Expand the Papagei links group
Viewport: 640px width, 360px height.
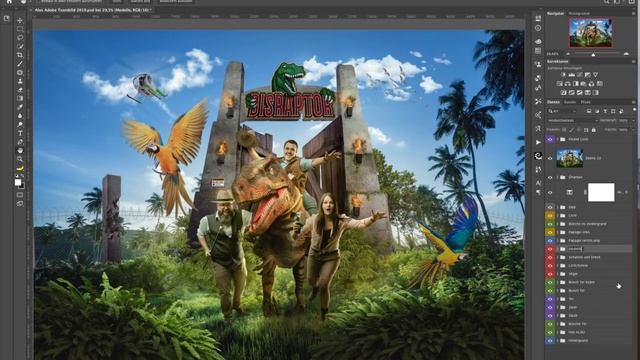558,232
